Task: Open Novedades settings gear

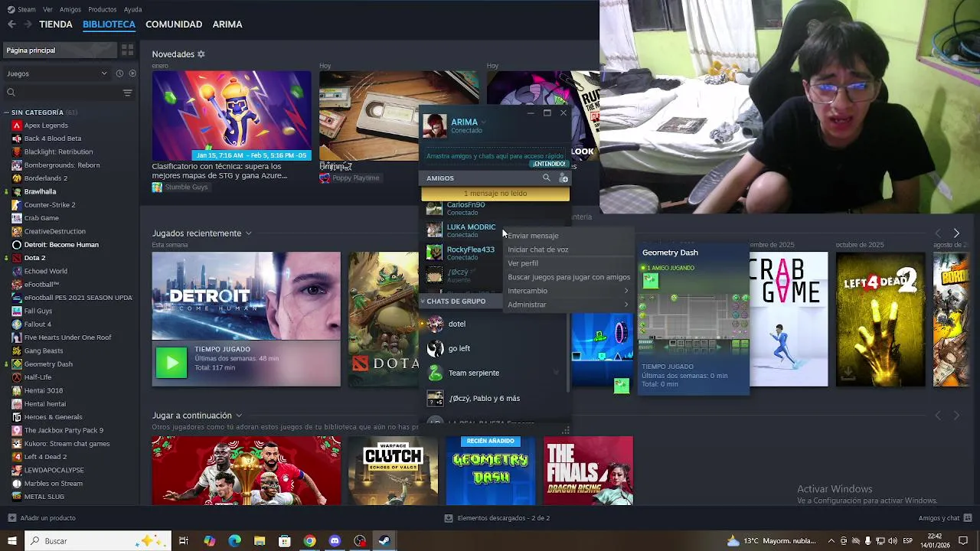Action: [x=201, y=54]
